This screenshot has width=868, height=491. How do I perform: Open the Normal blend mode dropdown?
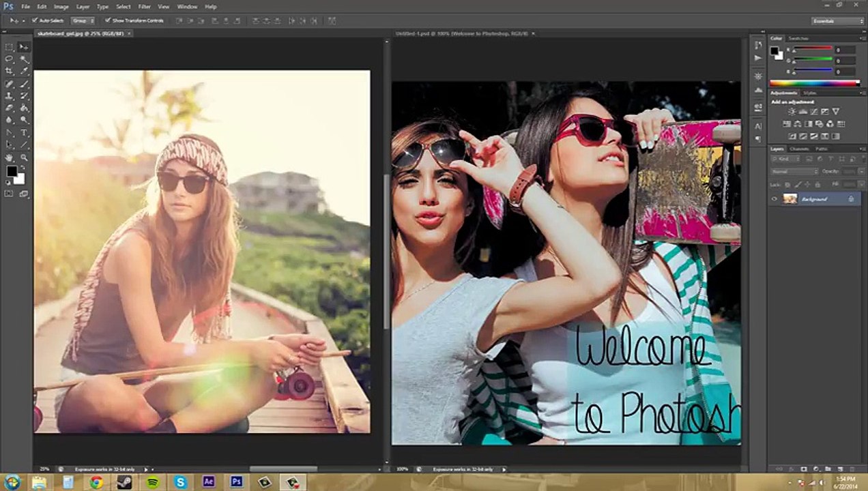click(x=795, y=172)
